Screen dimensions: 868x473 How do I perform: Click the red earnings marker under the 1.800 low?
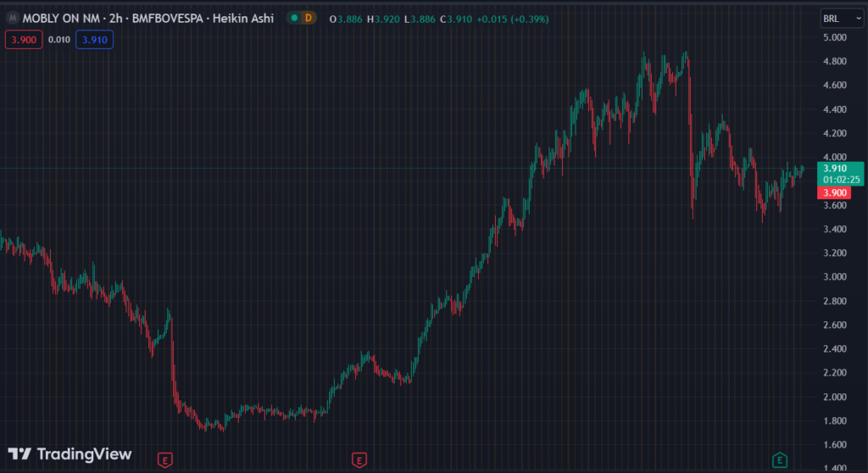165,459
